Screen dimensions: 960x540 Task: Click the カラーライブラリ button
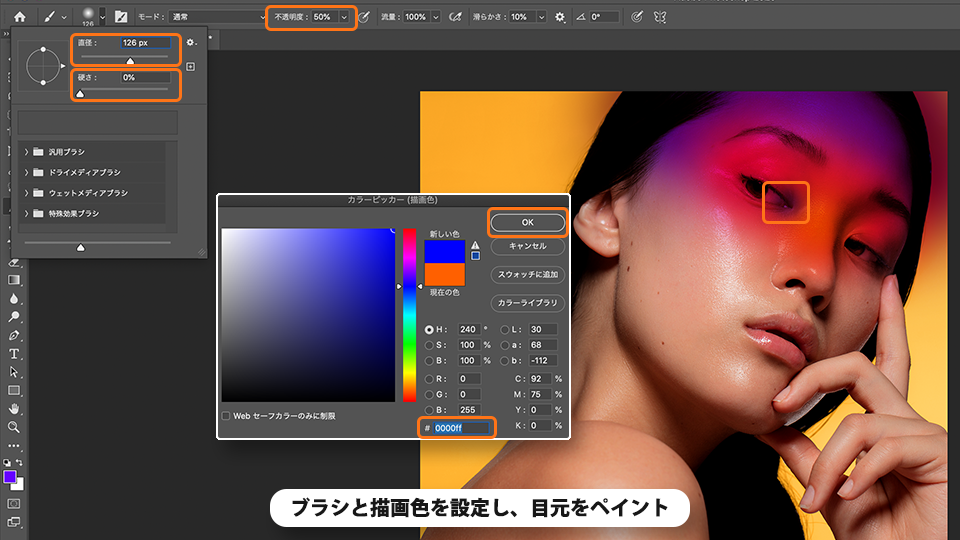527,302
